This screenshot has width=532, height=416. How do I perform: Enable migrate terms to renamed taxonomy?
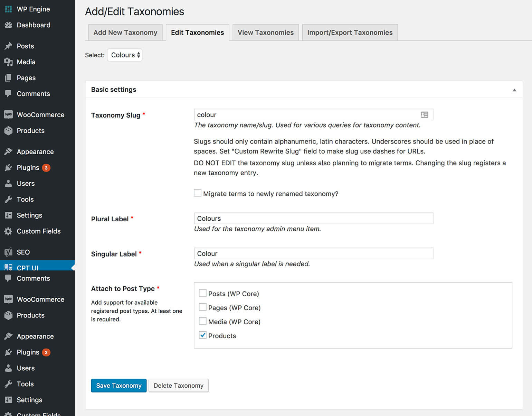pyautogui.click(x=198, y=193)
